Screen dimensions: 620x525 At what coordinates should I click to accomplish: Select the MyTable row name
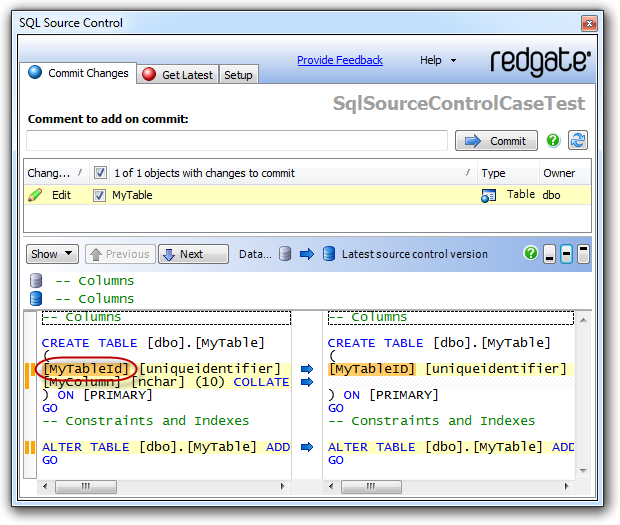132,195
